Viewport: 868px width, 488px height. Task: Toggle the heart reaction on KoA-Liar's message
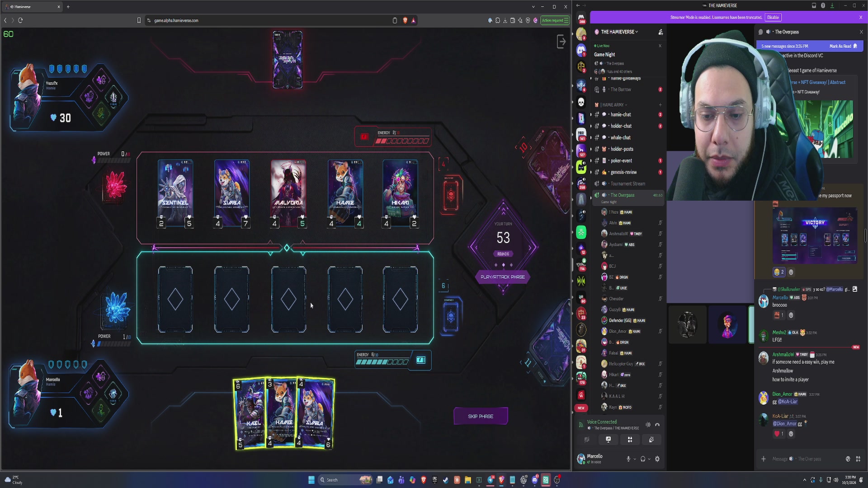(779, 434)
